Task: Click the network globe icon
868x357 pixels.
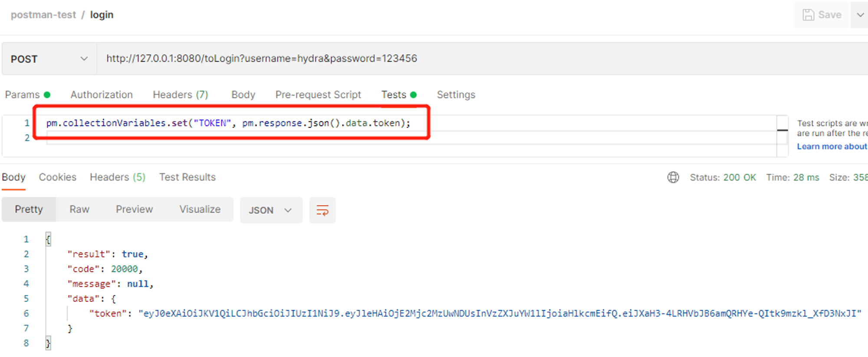Action: coord(673,177)
